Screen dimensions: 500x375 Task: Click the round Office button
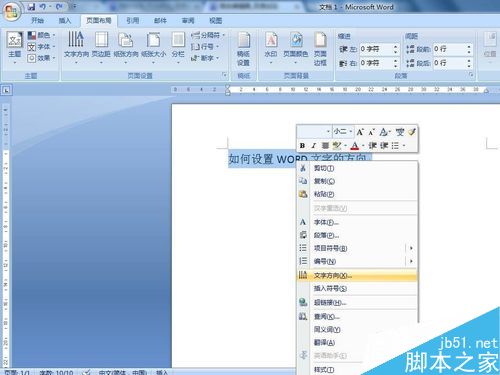(11, 12)
